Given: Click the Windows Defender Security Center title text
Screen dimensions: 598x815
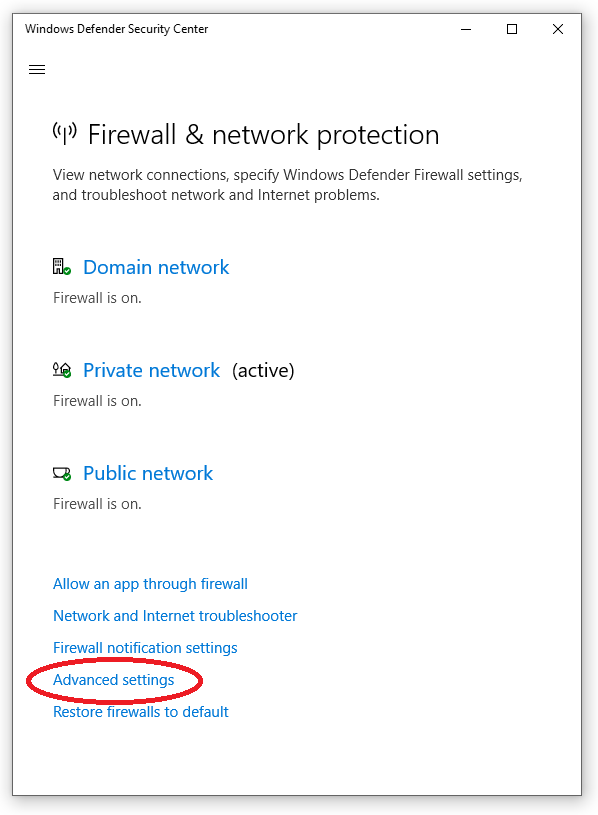Looking at the screenshot, I should point(116,29).
